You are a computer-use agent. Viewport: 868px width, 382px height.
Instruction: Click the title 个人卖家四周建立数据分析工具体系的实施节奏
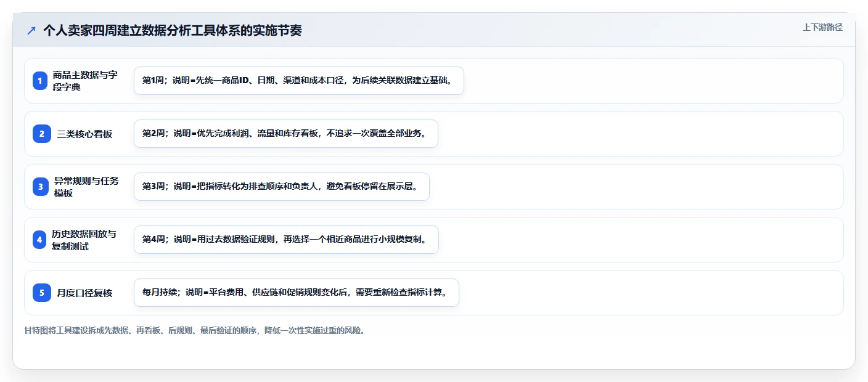tap(173, 30)
